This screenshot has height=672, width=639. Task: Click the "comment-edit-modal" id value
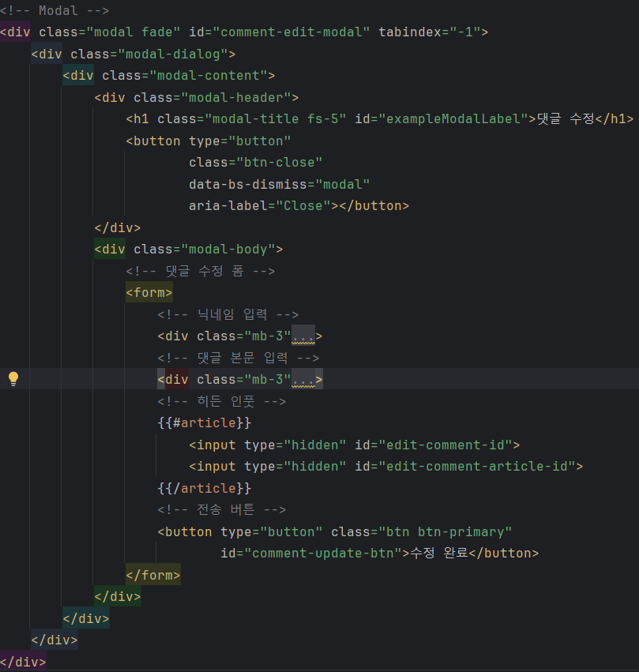(291, 32)
